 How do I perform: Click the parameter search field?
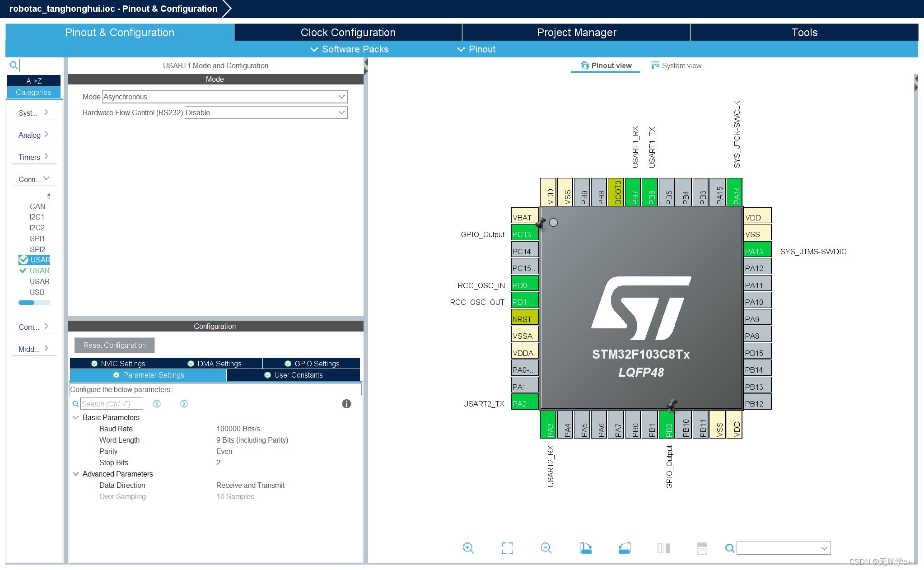coord(111,404)
